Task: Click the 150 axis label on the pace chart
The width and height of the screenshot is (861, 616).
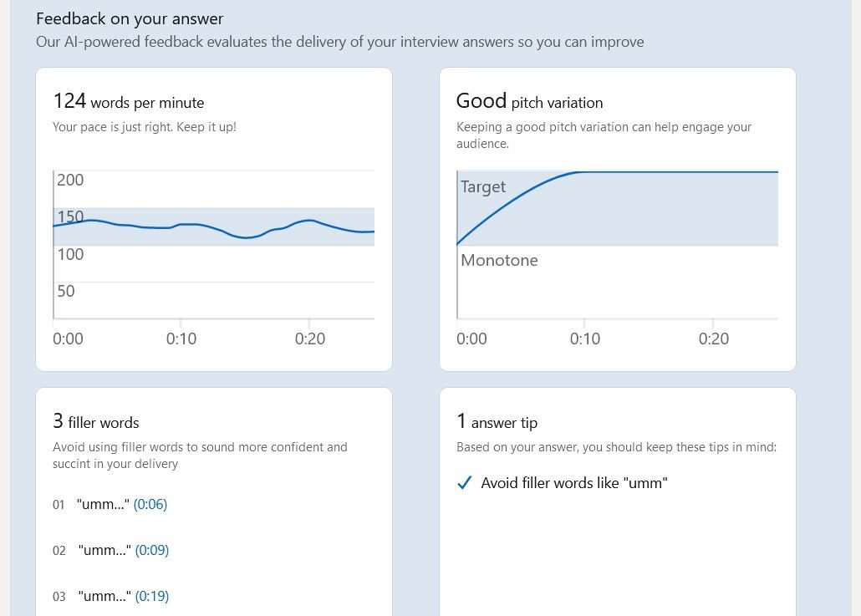Action: 70,217
